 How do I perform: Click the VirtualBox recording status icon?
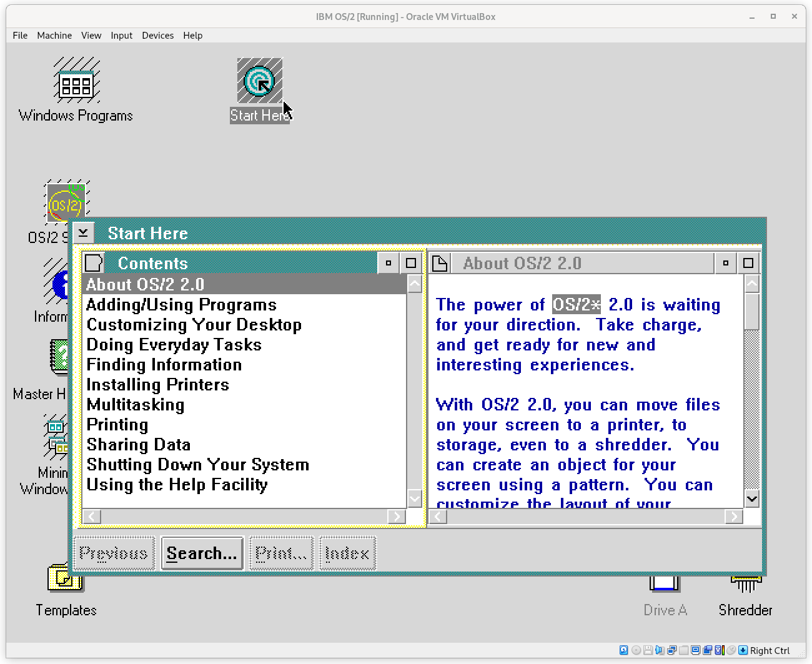click(x=707, y=650)
